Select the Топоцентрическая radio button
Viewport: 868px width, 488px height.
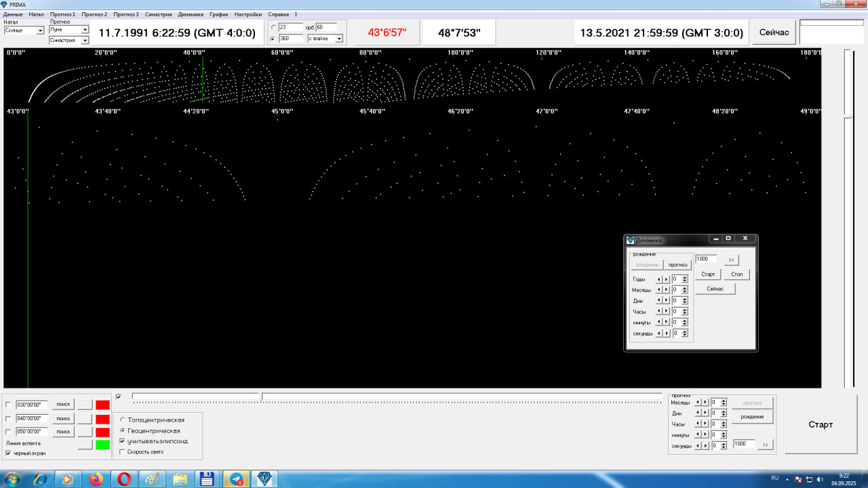pyautogui.click(x=122, y=420)
